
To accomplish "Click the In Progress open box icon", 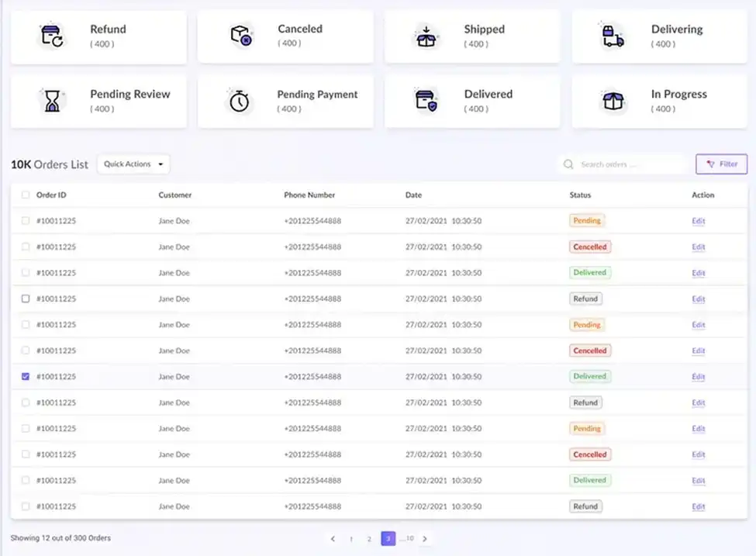I will click(613, 101).
